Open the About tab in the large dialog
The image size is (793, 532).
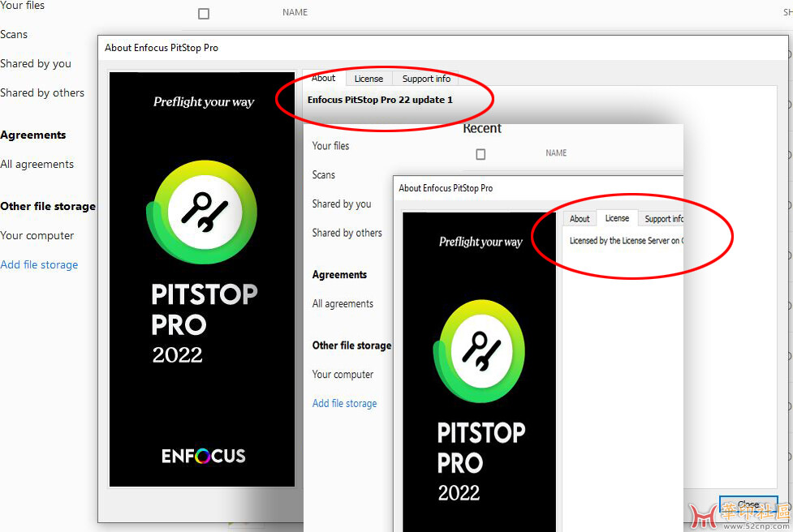(x=324, y=78)
